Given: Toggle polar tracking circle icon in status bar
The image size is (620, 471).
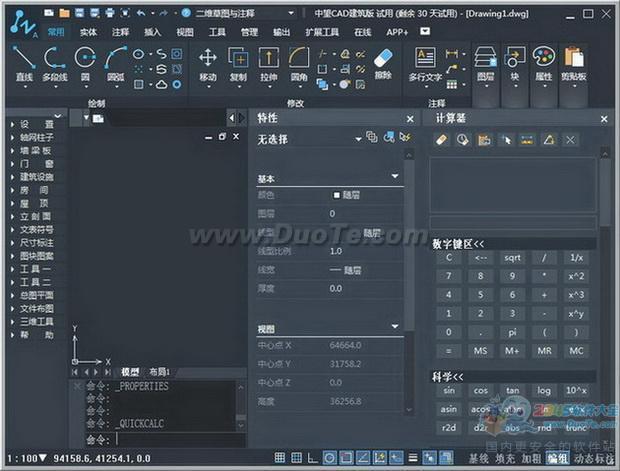Looking at the screenshot, I should (329, 458).
